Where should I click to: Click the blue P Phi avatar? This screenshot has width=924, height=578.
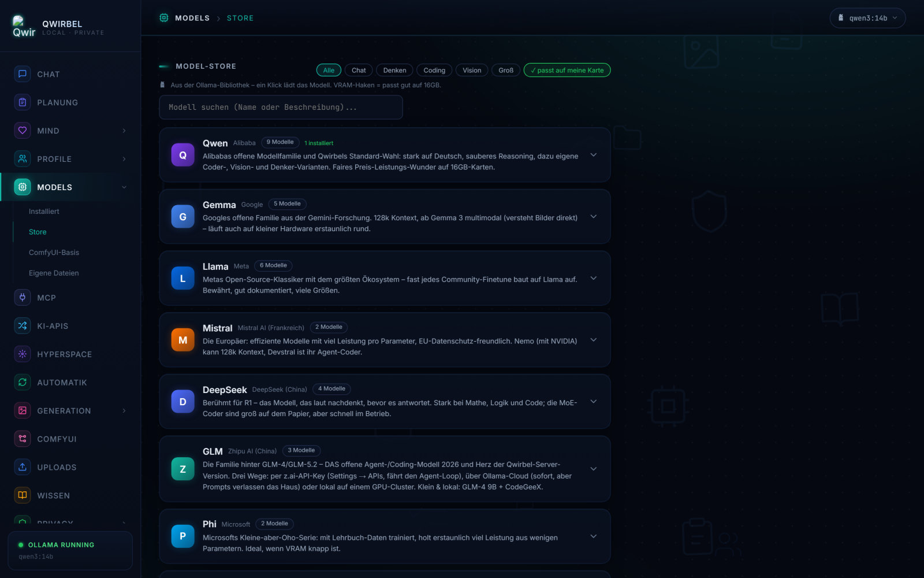click(x=183, y=536)
